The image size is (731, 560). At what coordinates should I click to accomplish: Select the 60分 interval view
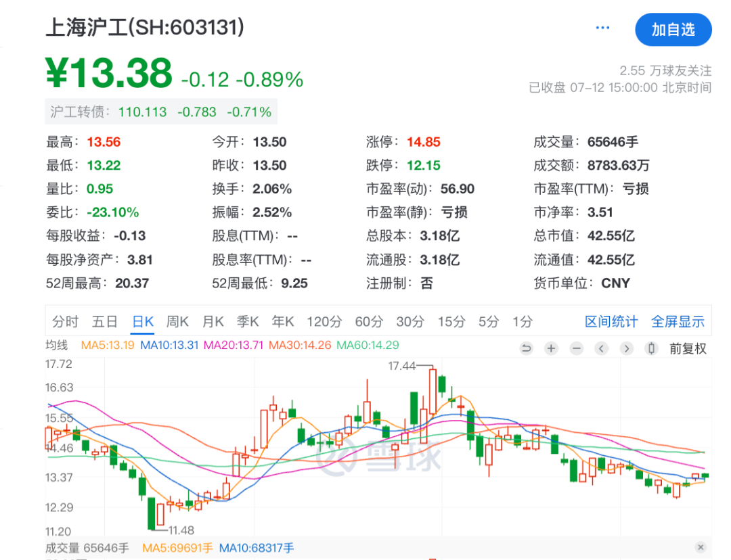click(368, 322)
